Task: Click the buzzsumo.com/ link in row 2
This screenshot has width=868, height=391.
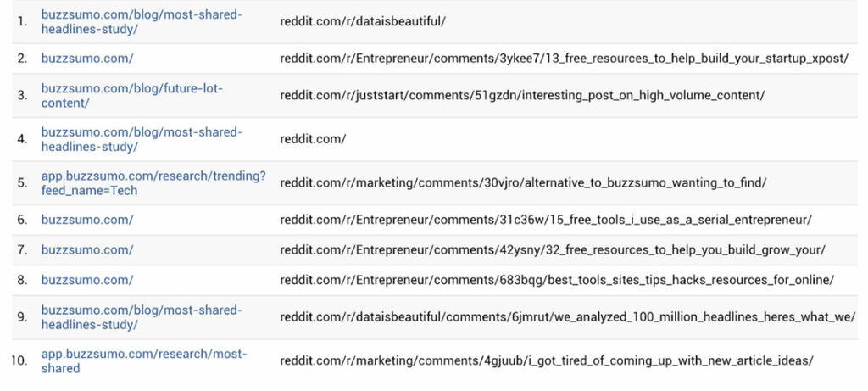Action: coord(86,59)
